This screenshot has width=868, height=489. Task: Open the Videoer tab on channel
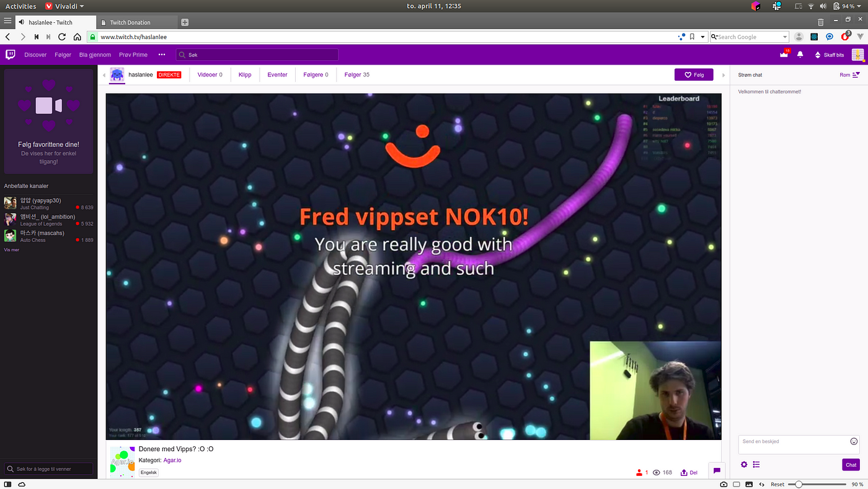(x=210, y=74)
